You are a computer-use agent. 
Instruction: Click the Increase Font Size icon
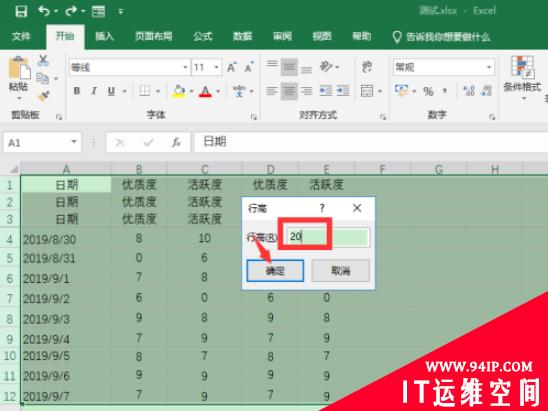(231, 67)
